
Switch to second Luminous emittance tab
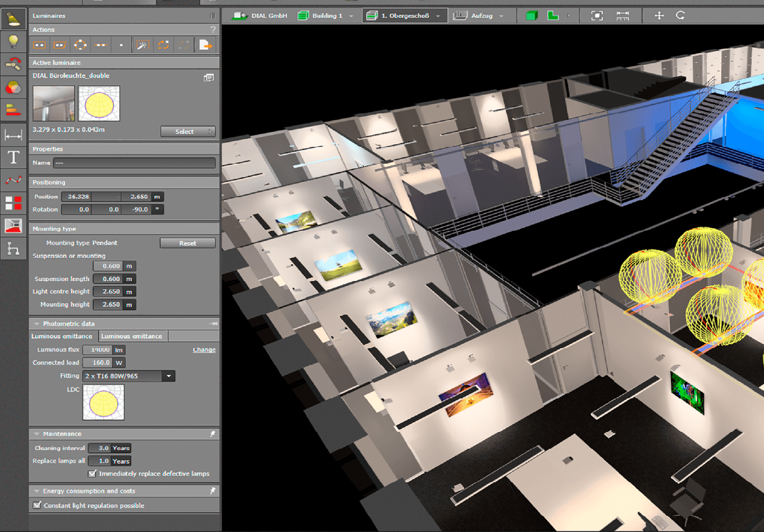tap(131, 336)
